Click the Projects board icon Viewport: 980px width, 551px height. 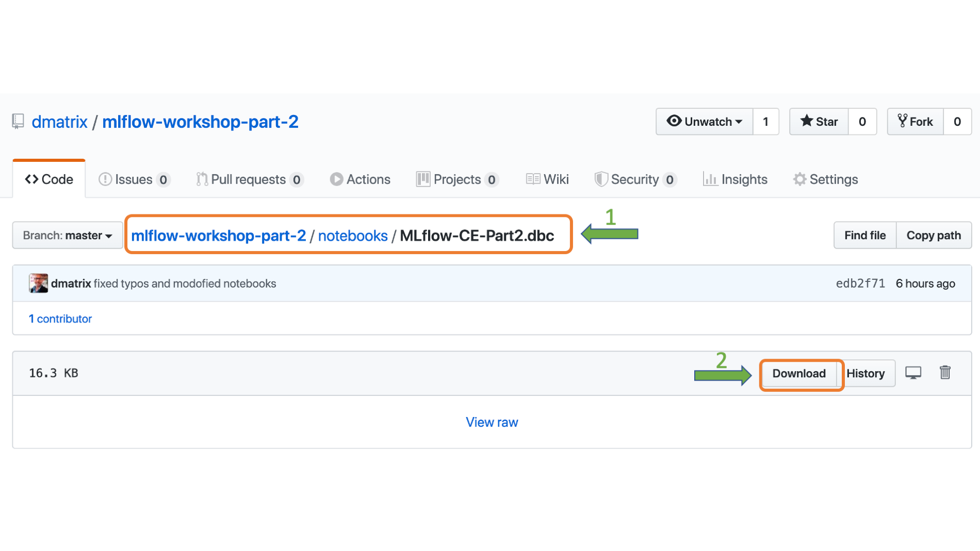click(x=423, y=179)
